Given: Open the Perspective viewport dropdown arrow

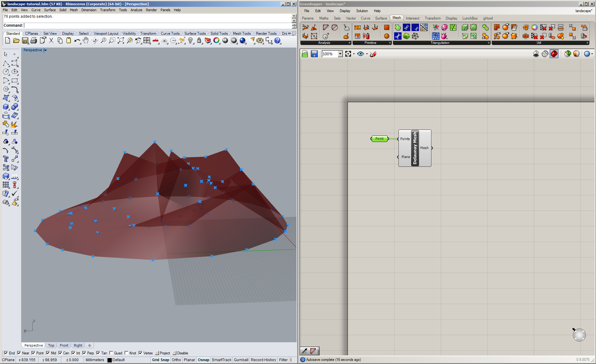Looking at the screenshot, I should coord(45,50).
